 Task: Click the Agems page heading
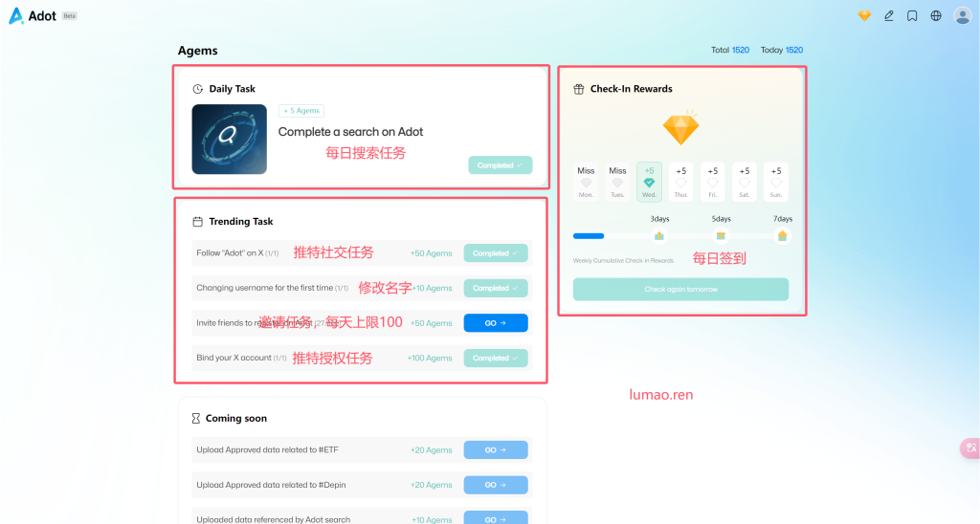tap(197, 51)
